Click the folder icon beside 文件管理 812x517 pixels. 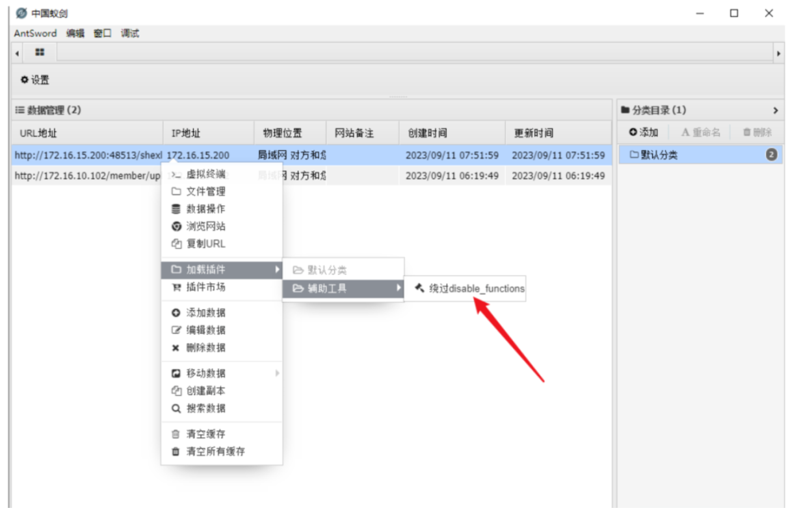click(176, 192)
